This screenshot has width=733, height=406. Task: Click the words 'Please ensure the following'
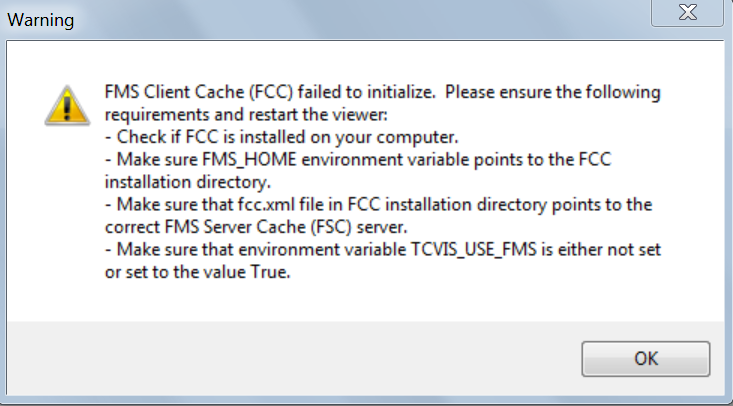553,92
